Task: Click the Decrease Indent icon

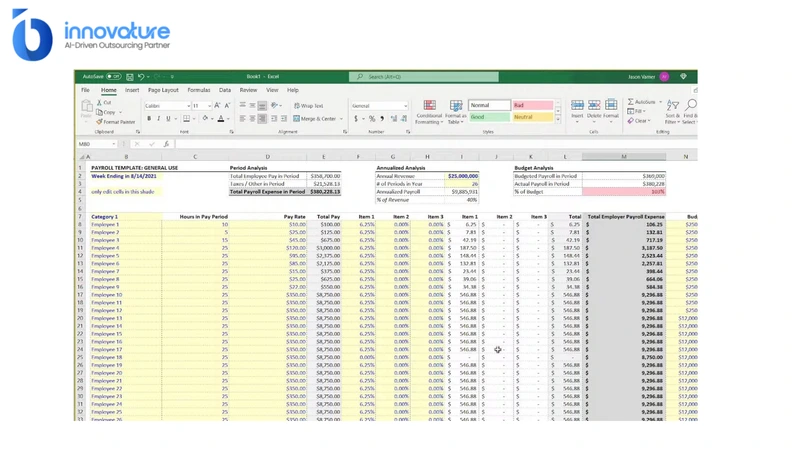Action: point(274,119)
